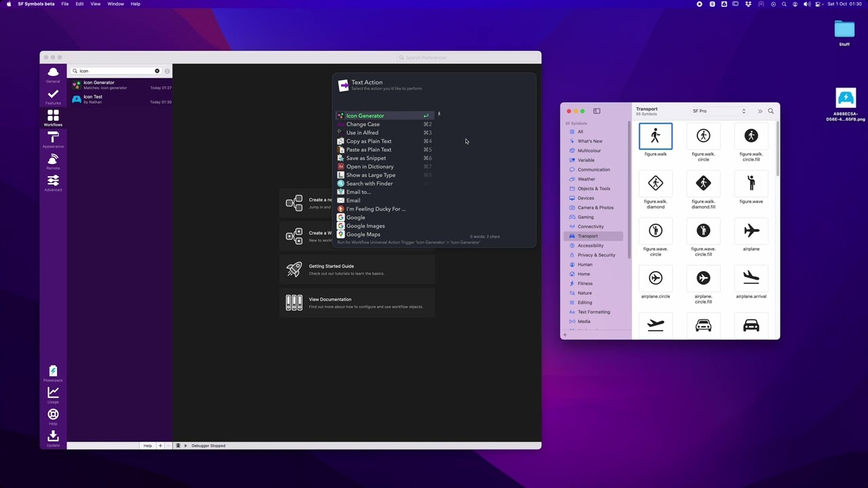Viewport: 868px width, 488px height.
Task: Select Privacy & Security category
Action: (x=593, y=255)
